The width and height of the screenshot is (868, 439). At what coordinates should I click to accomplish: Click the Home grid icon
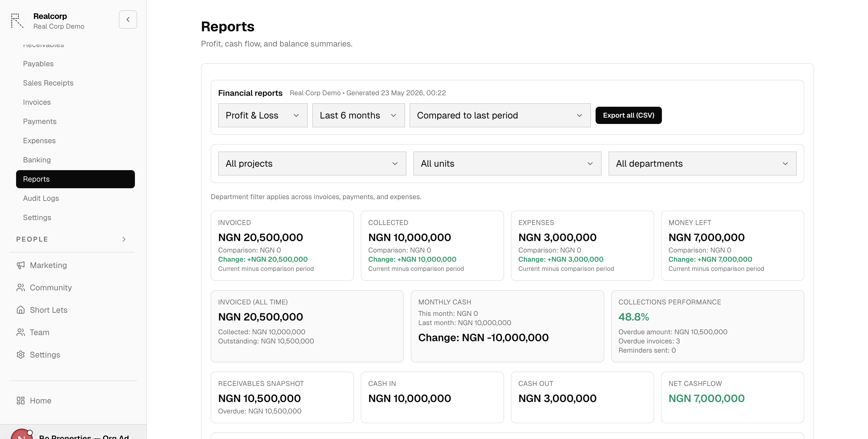(x=21, y=401)
